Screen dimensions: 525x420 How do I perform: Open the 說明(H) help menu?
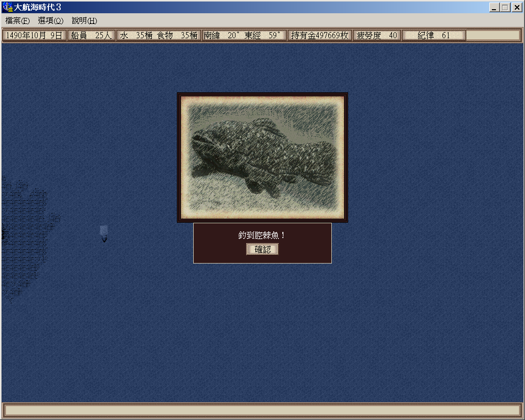[x=84, y=21]
